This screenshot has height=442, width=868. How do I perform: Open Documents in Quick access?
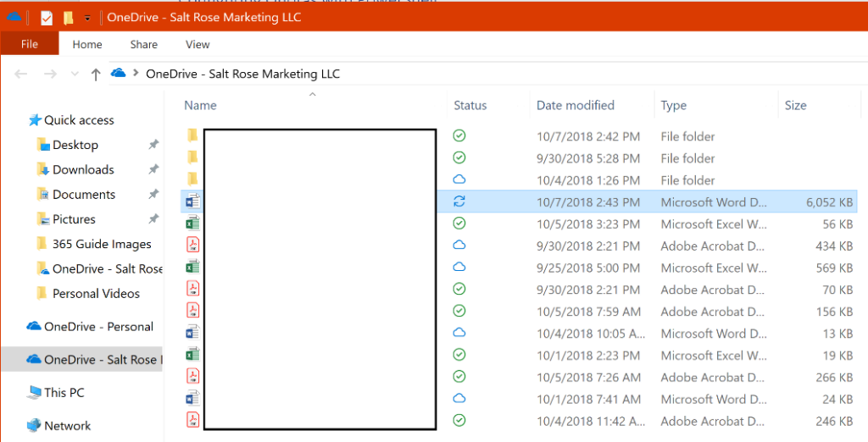click(75, 195)
